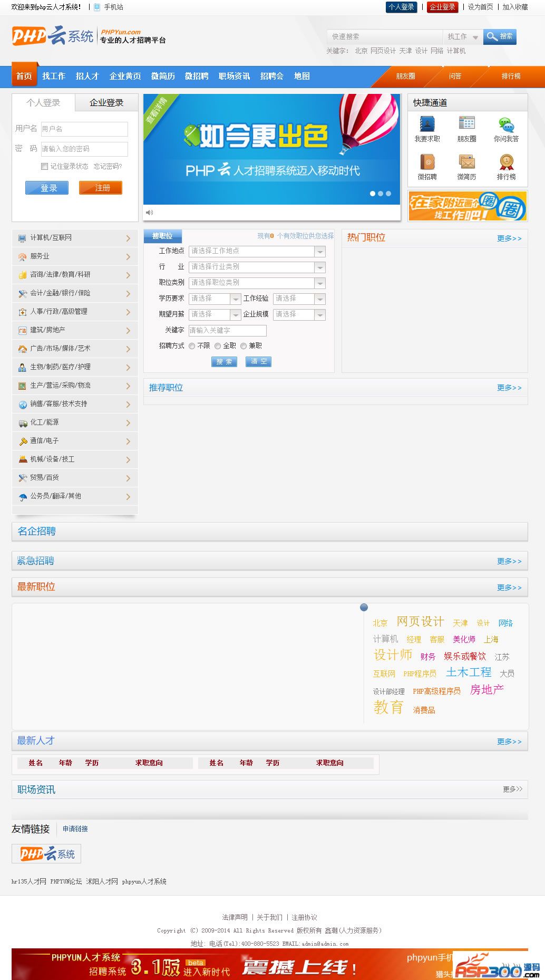Image resolution: width=545 pixels, height=980 pixels.
Task: Click the 公务员/翻译/其他 umbrella icon
Action: [22, 497]
